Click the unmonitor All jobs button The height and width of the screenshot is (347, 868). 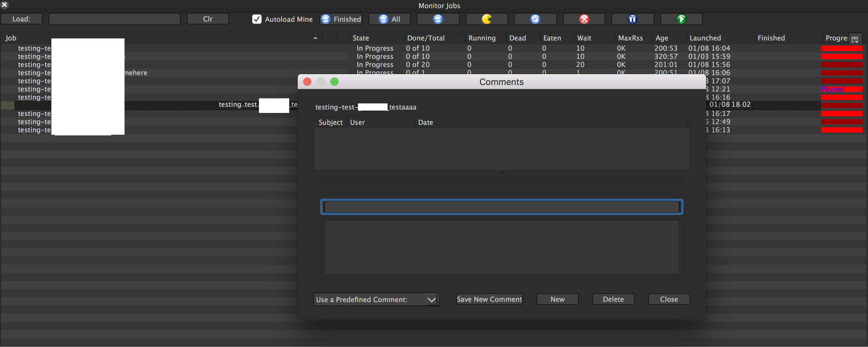tap(389, 19)
